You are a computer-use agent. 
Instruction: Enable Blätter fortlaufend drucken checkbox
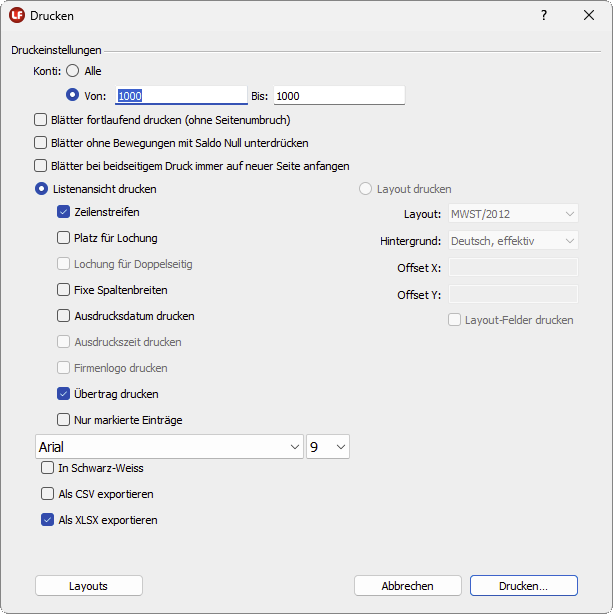[x=42, y=120]
